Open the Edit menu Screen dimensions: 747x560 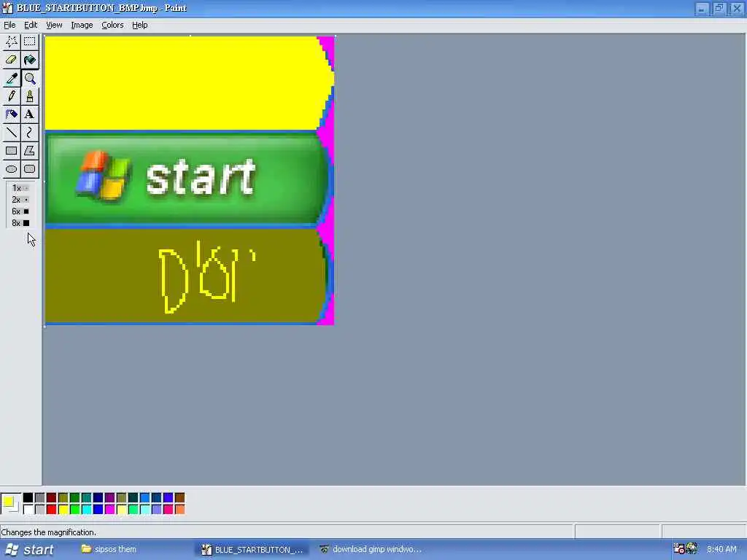[31, 25]
